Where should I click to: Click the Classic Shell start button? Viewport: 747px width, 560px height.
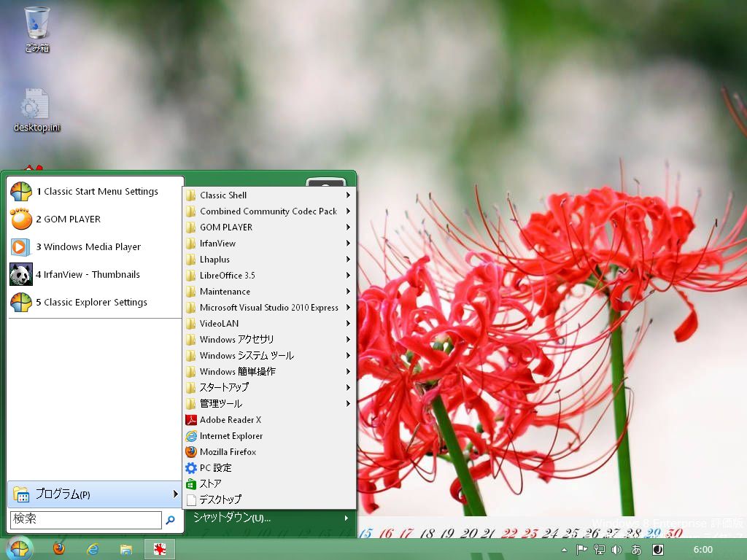20,549
